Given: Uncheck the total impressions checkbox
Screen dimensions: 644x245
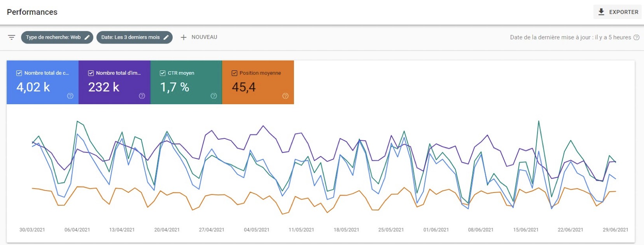Looking at the screenshot, I should coord(91,73).
